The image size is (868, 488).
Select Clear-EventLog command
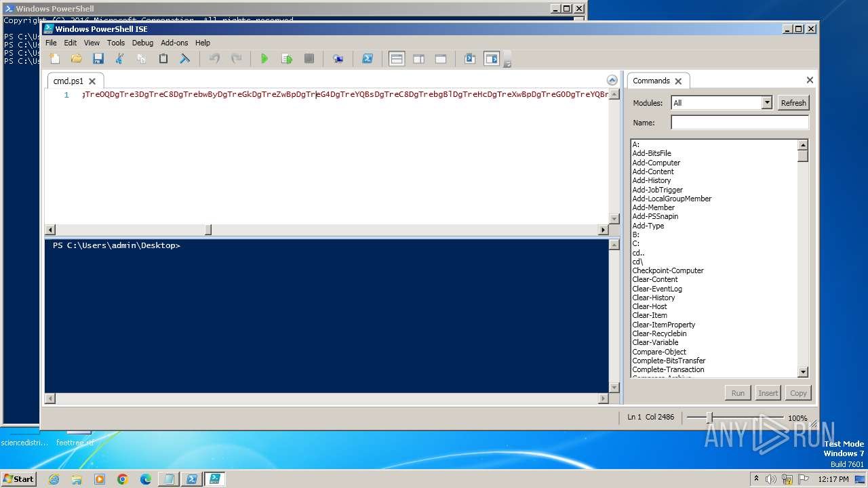click(x=657, y=289)
